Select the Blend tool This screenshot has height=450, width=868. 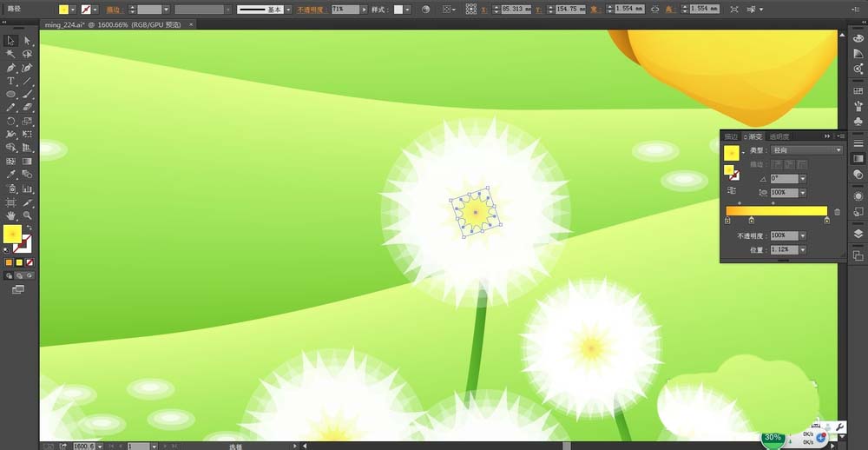(x=27, y=175)
